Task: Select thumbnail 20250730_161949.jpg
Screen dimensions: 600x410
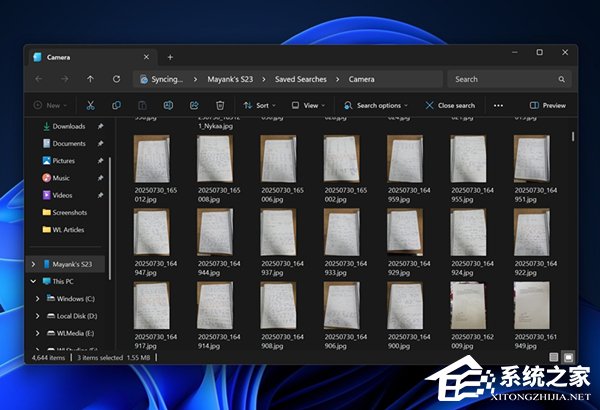Action: pyautogui.click(x=532, y=305)
